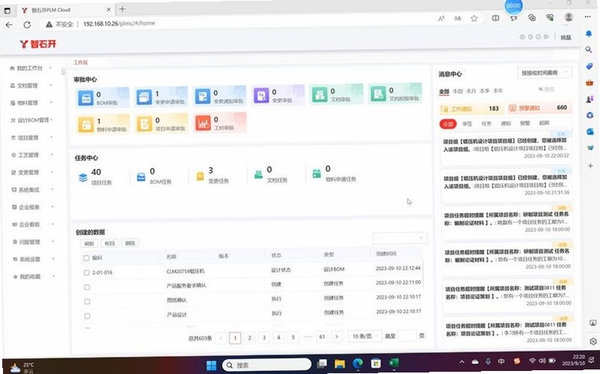Go to last page 61
This screenshot has width=600, height=374.
tap(322, 337)
